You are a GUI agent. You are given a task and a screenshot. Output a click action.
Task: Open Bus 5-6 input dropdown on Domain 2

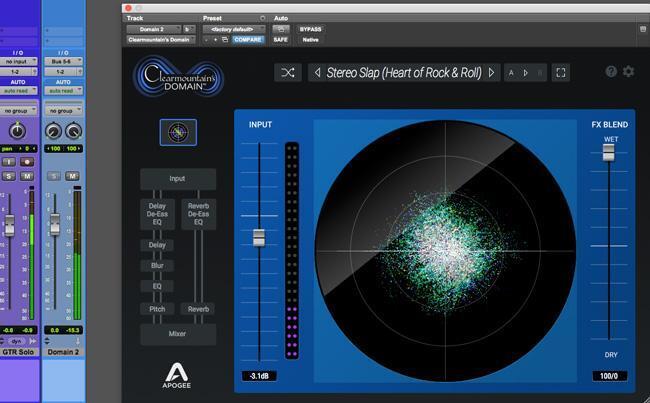[x=63, y=61]
